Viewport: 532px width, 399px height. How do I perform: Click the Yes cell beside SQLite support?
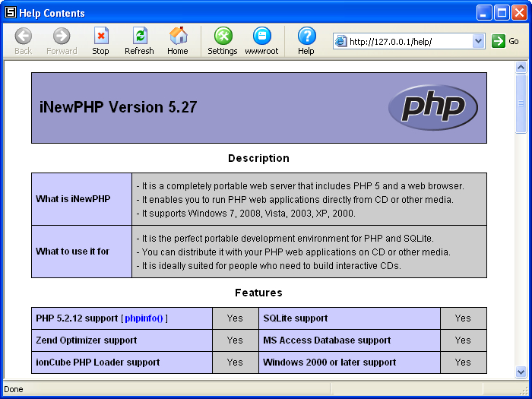point(463,318)
